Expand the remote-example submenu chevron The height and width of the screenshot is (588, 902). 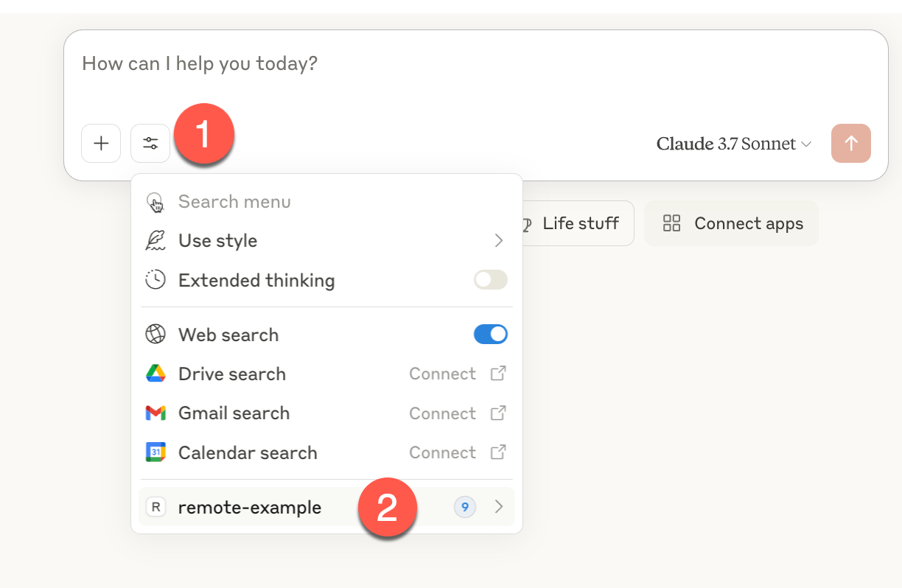click(x=499, y=507)
